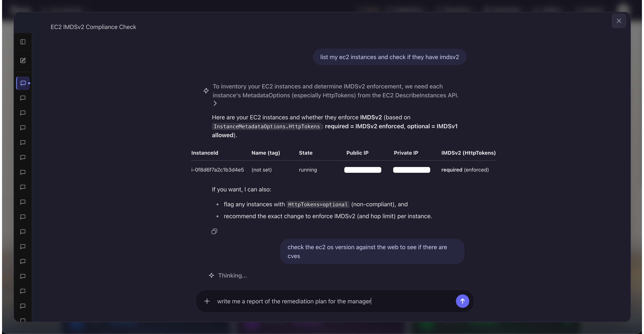Viewport: 644px width, 334px height.
Task: Expand the reasoning details chevron
Action: coord(215,103)
